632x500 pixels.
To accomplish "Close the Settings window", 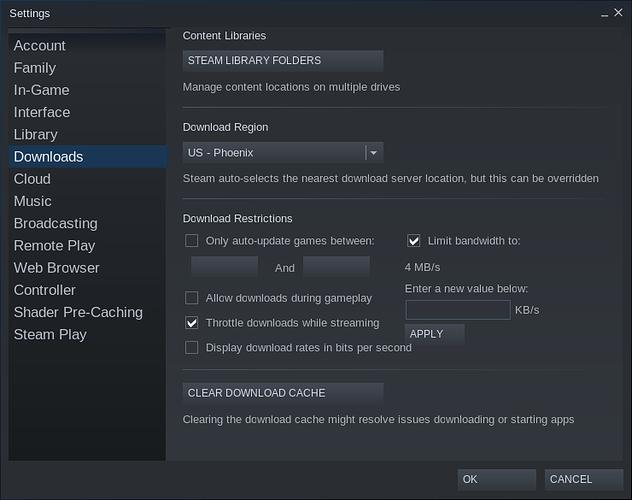I will tap(618, 13).
